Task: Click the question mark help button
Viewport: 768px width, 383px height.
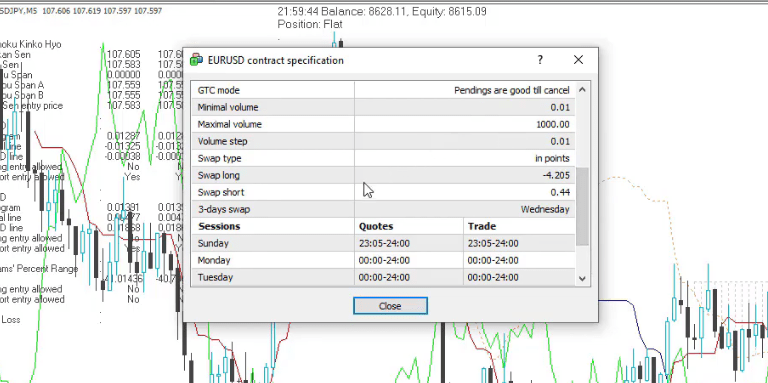Action: coord(540,60)
